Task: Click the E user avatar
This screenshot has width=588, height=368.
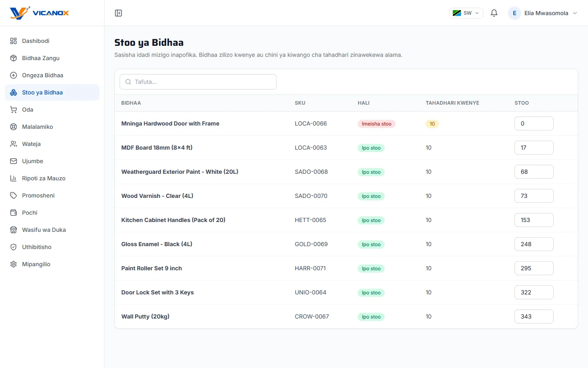Action: point(514,13)
